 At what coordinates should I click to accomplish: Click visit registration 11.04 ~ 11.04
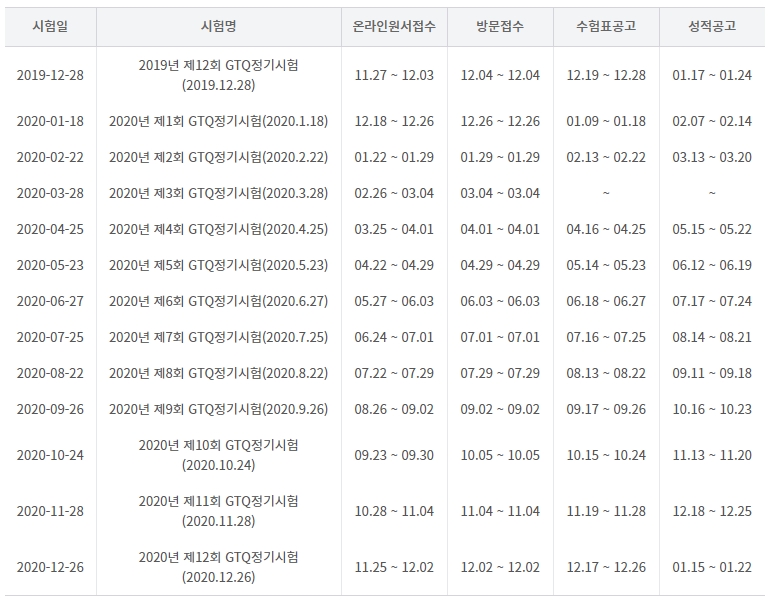(500, 511)
